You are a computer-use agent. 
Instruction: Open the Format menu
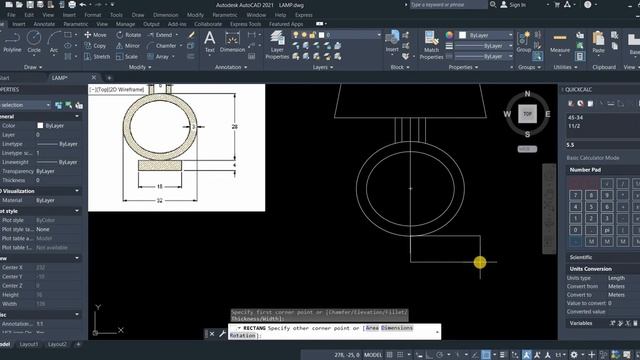[x=93, y=15]
